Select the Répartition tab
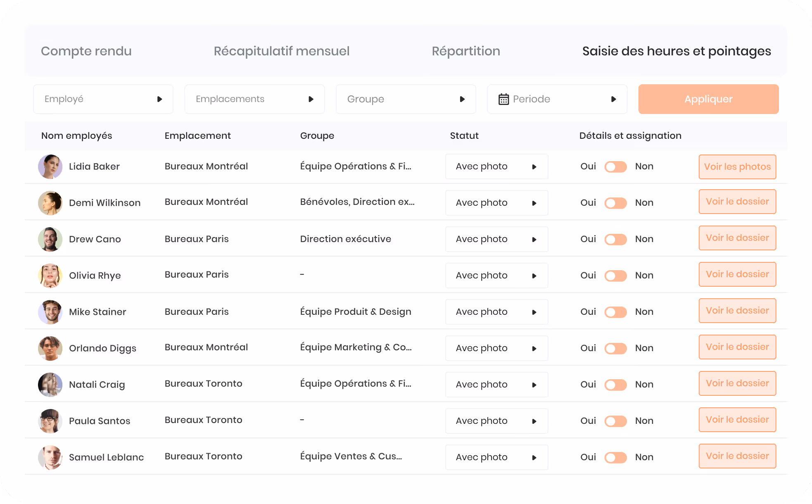This screenshot has width=812, height=504. (x=466, y=51)
